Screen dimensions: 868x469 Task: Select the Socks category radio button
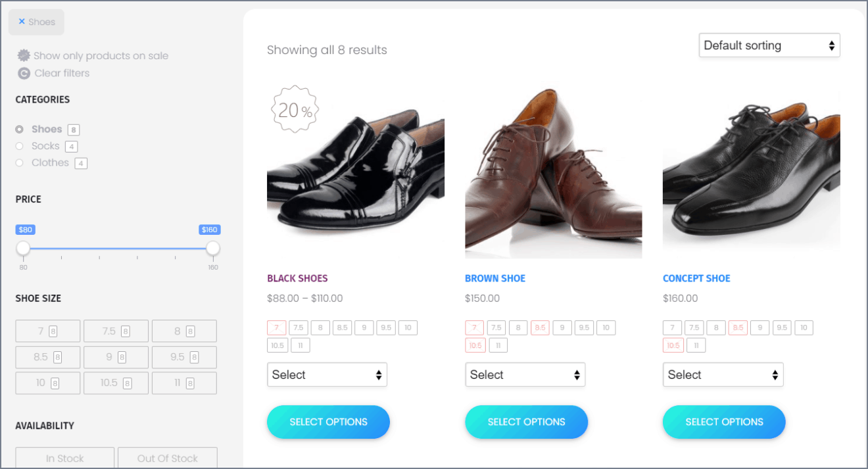[19, 145]
